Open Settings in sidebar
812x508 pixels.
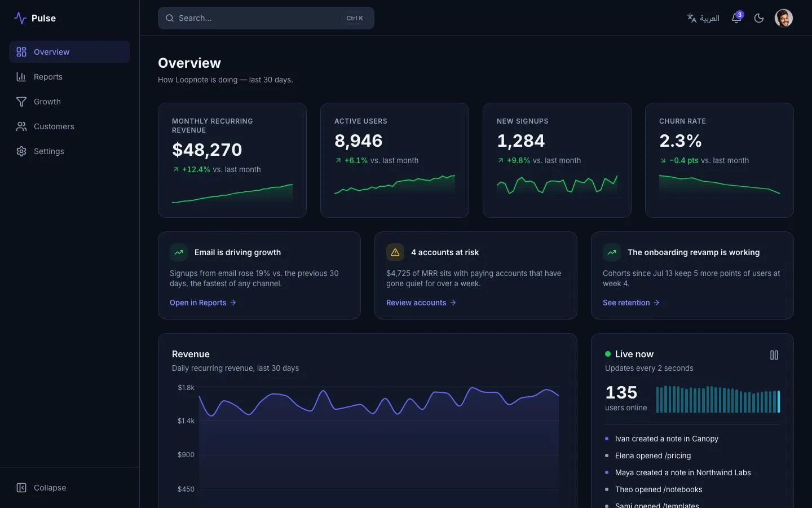[x=69, y=151]
